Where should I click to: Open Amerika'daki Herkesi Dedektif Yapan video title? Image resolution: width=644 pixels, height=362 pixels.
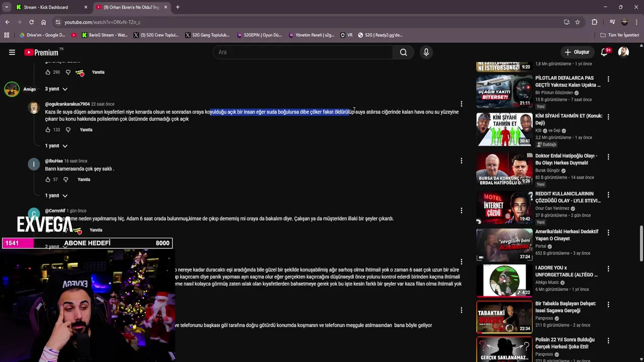(x=567, y=235)
